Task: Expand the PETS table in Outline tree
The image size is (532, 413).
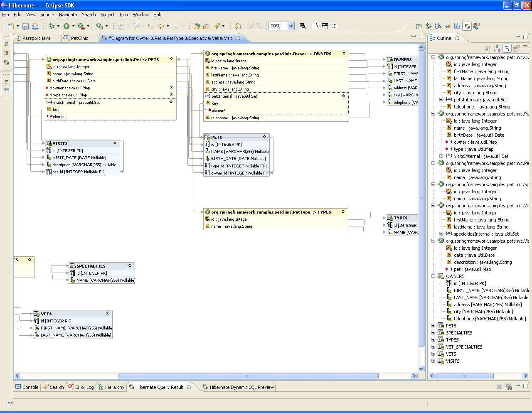Action: (433, 326)
